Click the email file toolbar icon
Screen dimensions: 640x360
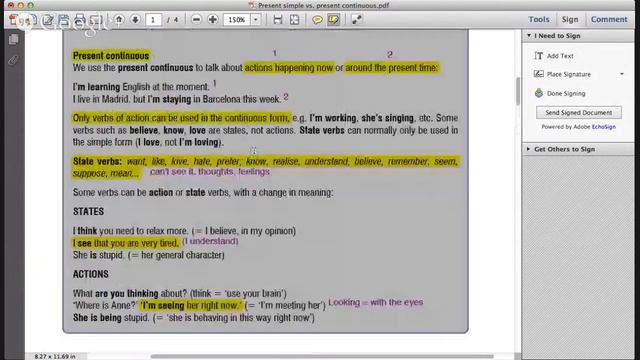click(x=96, y=19)
